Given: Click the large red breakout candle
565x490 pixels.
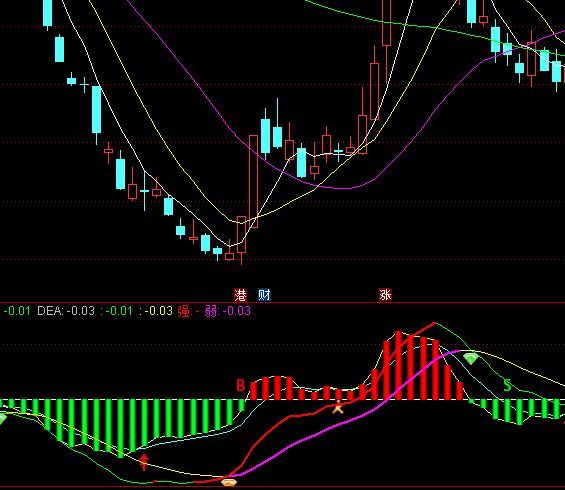Looking at the screenshot, I should (254, 182).
